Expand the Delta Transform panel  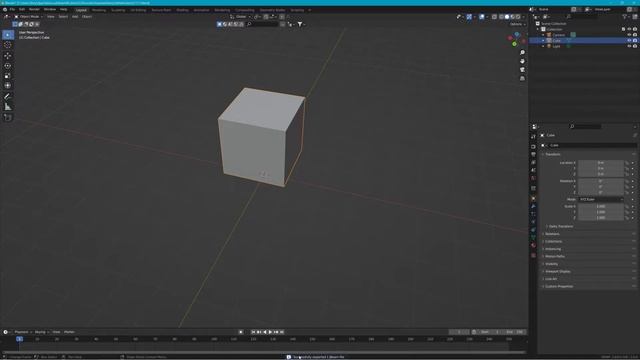[560, 226]
